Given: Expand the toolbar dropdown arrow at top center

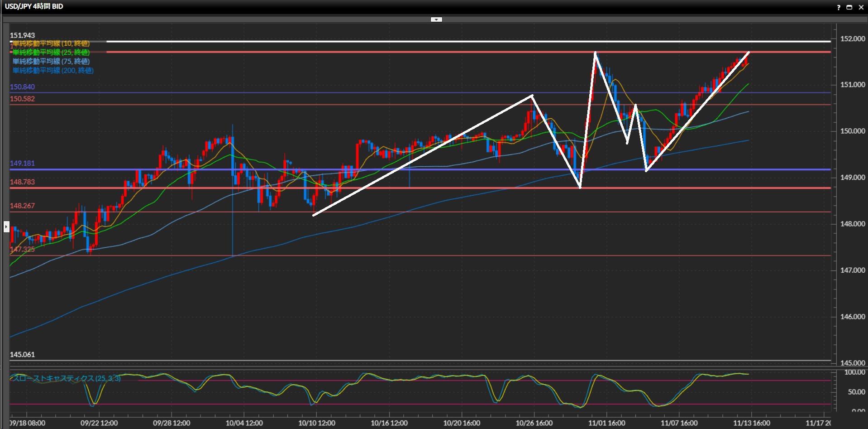Looking at the screenshot, I should 436,19.
